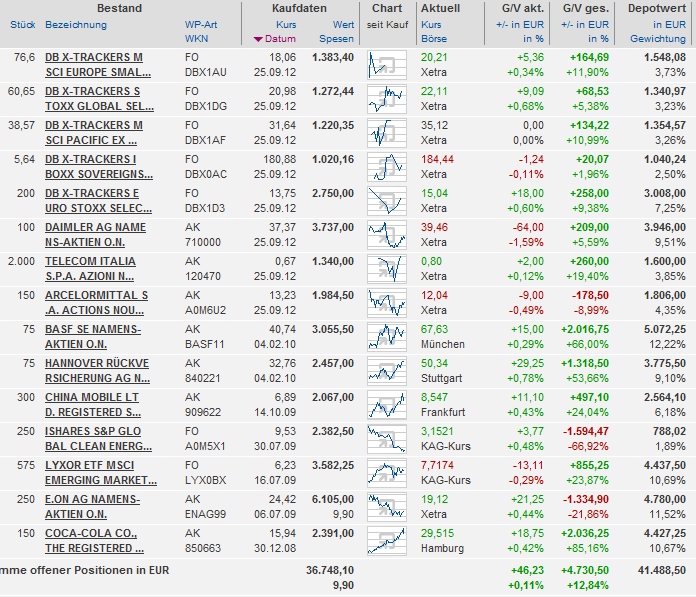Open DB X-TRACKERS MSCI EUROPE SMAL... link
This screenshot has height=597, width=696.
tap(98, 65)
